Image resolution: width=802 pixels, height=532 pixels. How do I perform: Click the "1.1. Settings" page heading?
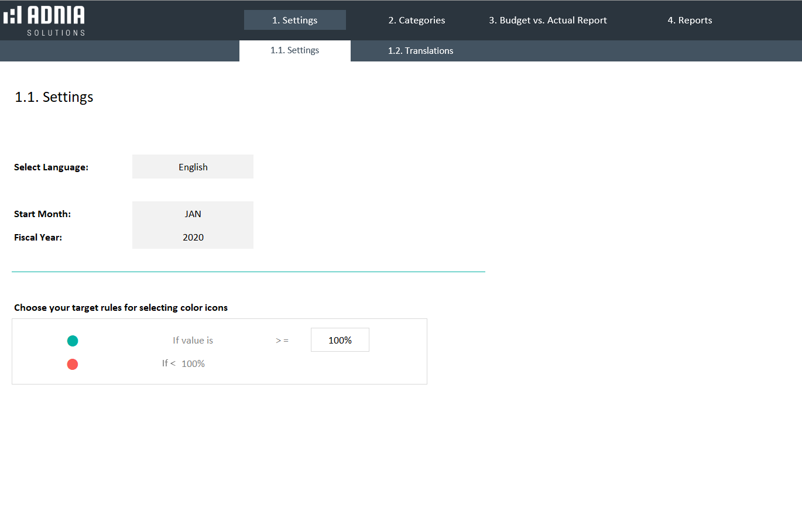pyautogui.click(x=54, y=97)
